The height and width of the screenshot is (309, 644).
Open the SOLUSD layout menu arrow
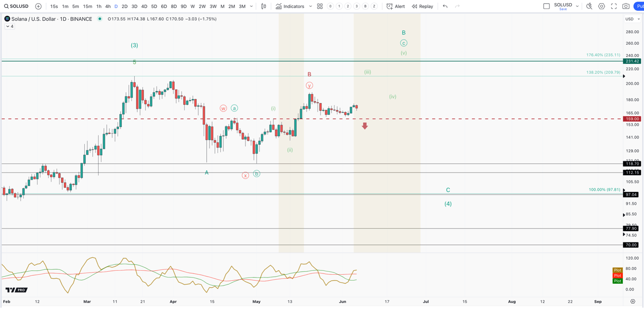click(x=577, y=6)
